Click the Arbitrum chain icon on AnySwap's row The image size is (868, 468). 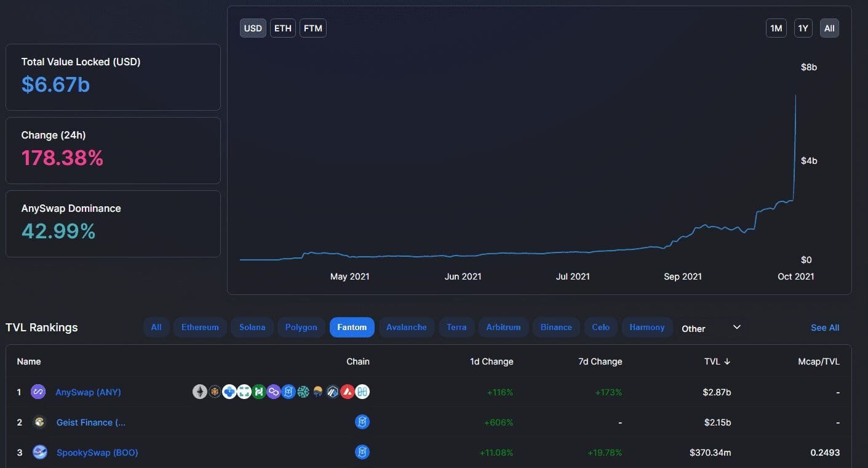(333, 392)
